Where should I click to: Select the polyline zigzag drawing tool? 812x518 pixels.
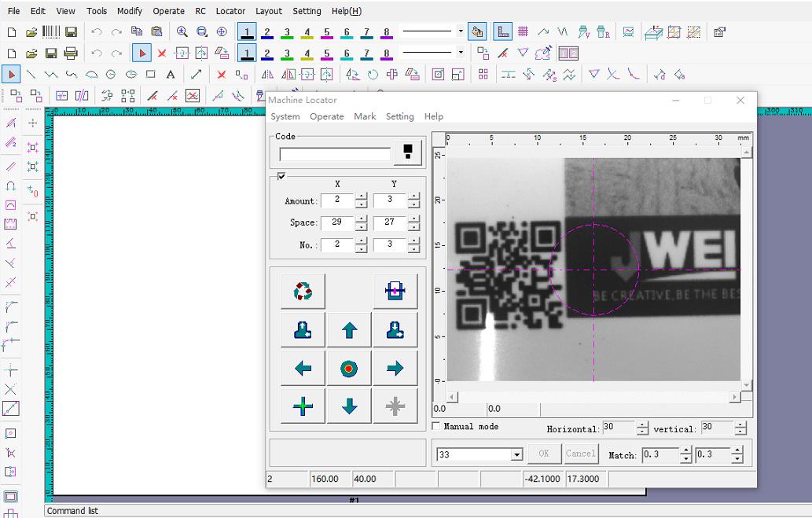(51, 75)
